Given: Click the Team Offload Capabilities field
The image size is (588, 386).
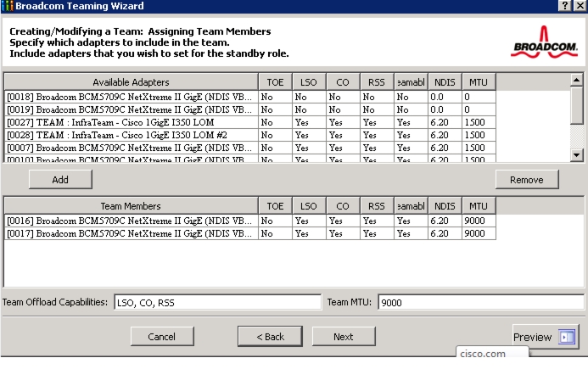Looking at the screenshot, I should (217, 302).
